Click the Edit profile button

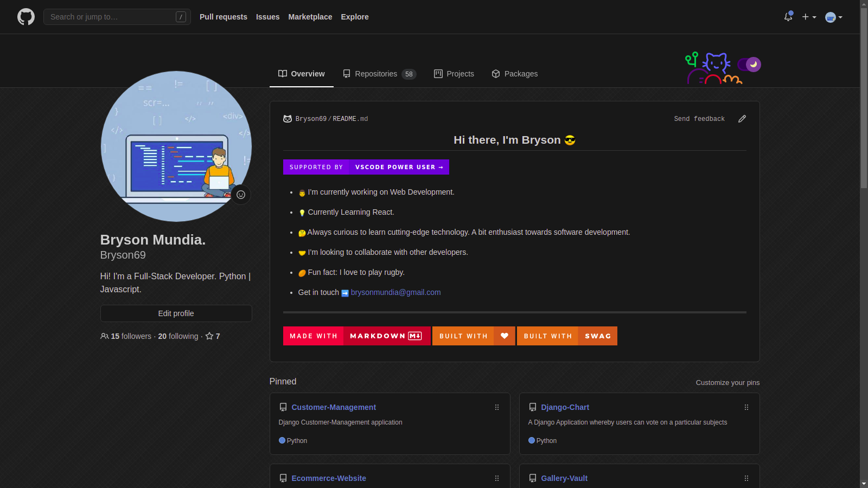click(x=176, y=313)
